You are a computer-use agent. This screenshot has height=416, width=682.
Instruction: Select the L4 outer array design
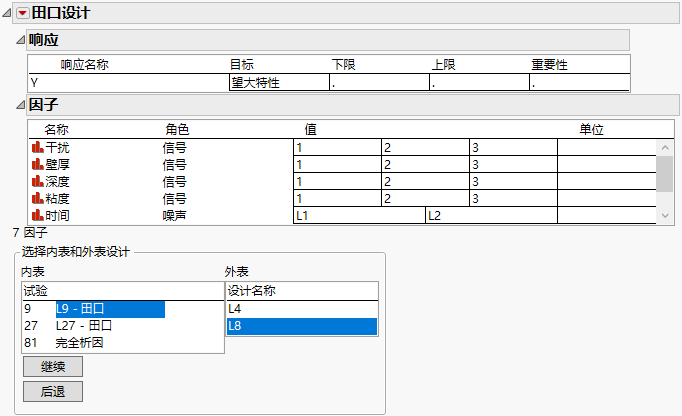(x=302, y=309)
